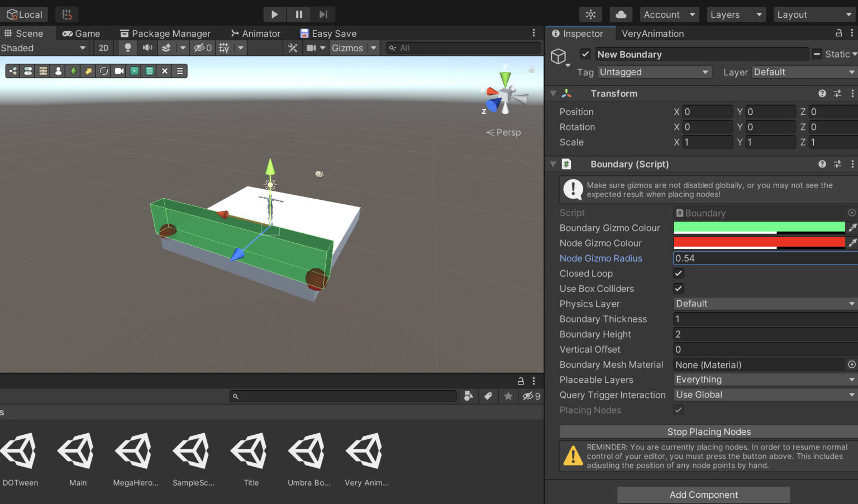The width and height of the screenshot is (858, 504).
Task: Click the play button to enter Play mode
Action: pyautogui.click(x=274, y=14)
